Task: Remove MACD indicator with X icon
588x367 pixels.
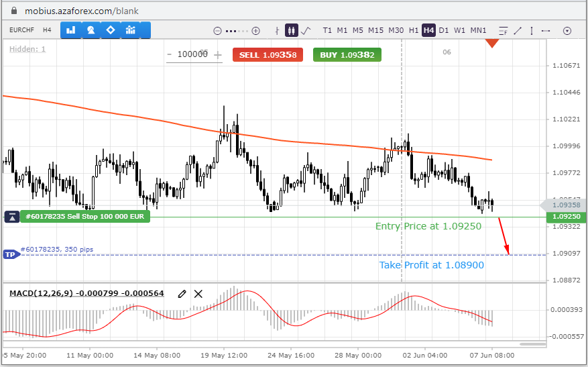Action: pyautogui.click(x=198, y=294)
